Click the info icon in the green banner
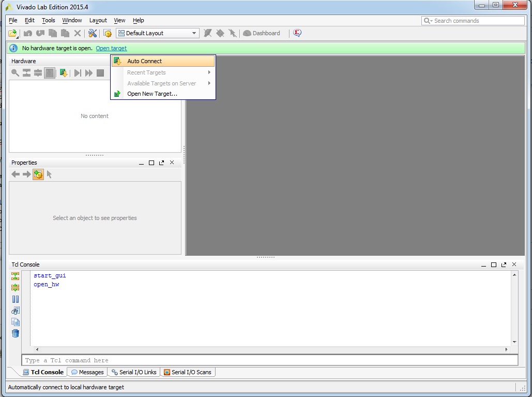Screen dimensions: 532x397 (x=13, y=48)
